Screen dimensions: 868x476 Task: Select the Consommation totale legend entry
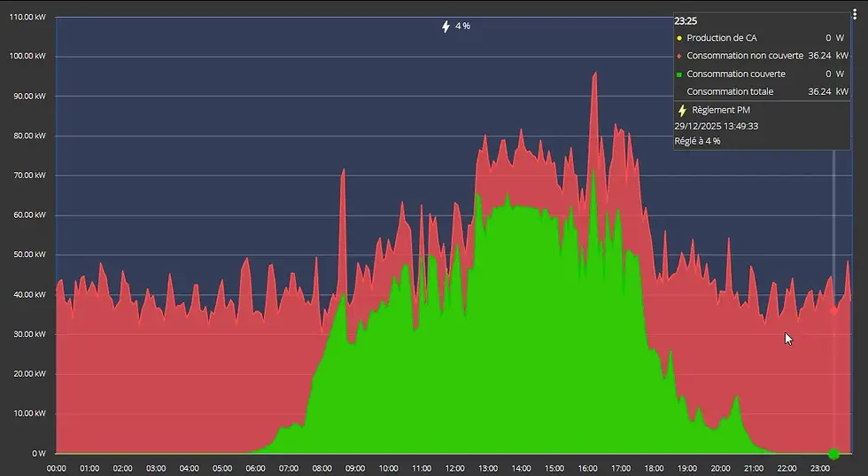[763, 91]
